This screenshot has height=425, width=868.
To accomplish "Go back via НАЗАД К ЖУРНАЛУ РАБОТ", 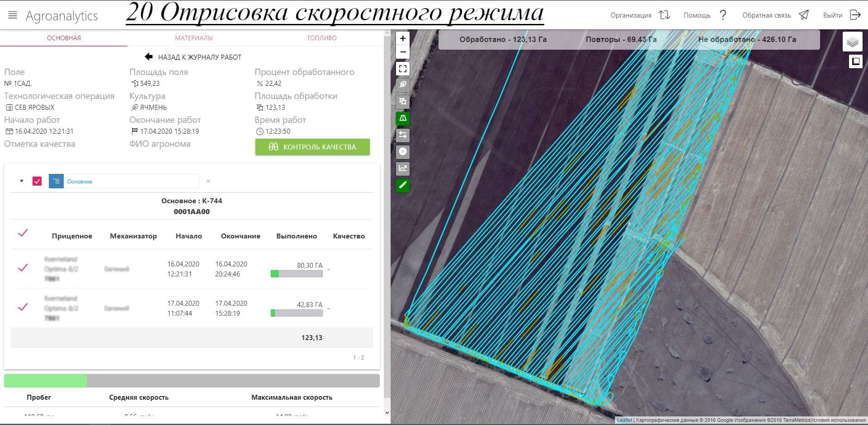I will point(193,57).
